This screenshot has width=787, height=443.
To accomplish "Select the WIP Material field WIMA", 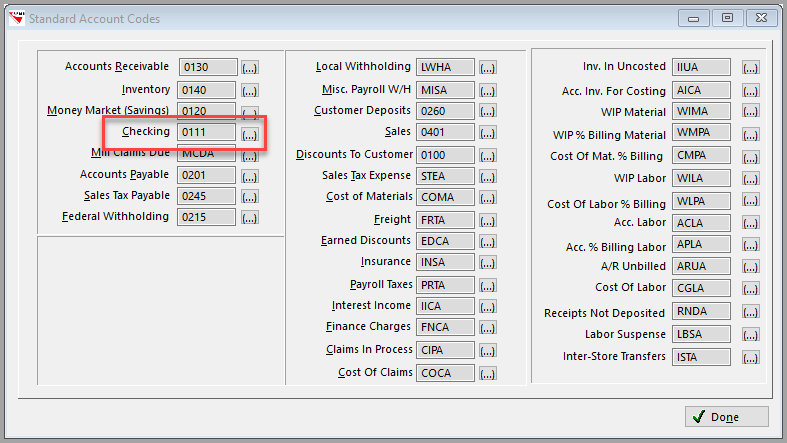I will (x=701, y=111).
